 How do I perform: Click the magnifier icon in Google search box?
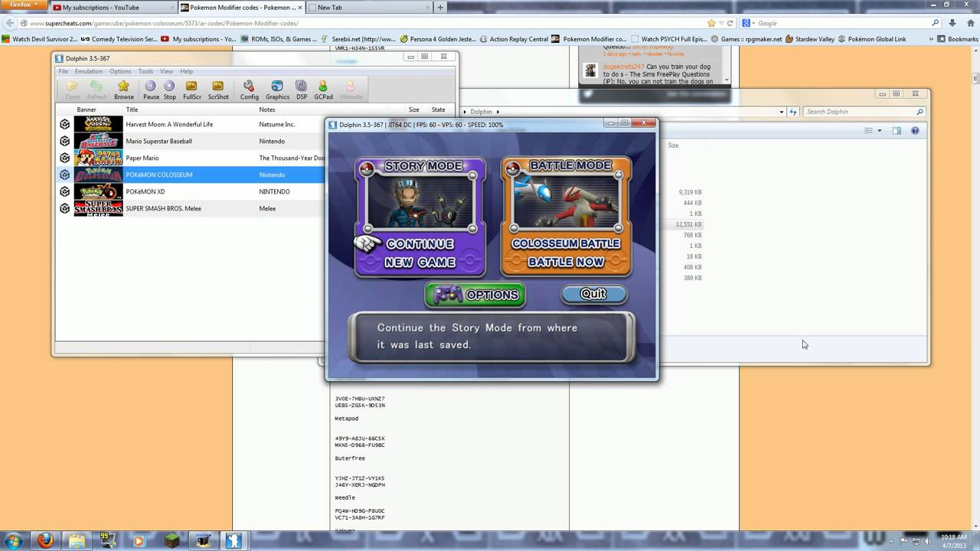click(935, 23)
